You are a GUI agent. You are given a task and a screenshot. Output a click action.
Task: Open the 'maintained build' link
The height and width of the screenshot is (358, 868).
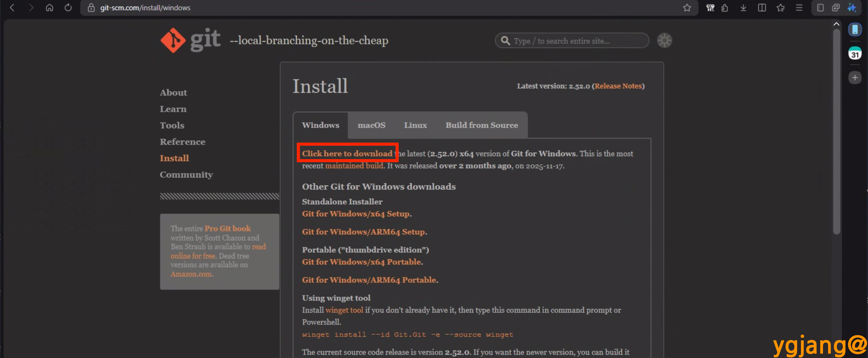(x=354, y=165)
